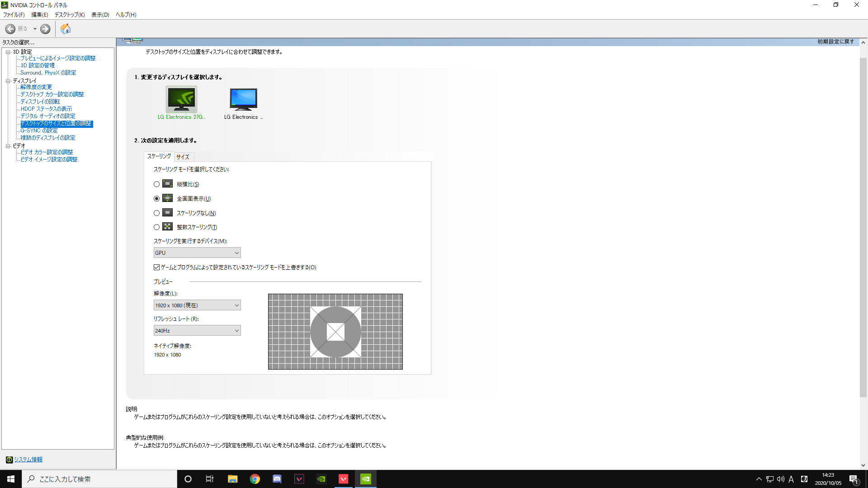Select the スケーリングなし radio button
Image resolution: width=868 pixels, height=488 pixels.
pos(156,213)
